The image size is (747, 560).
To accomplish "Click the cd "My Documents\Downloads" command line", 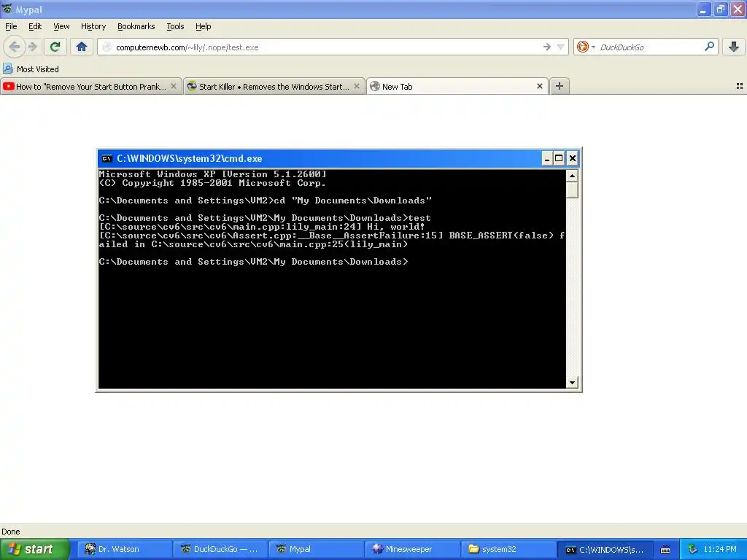I will 266,201.
